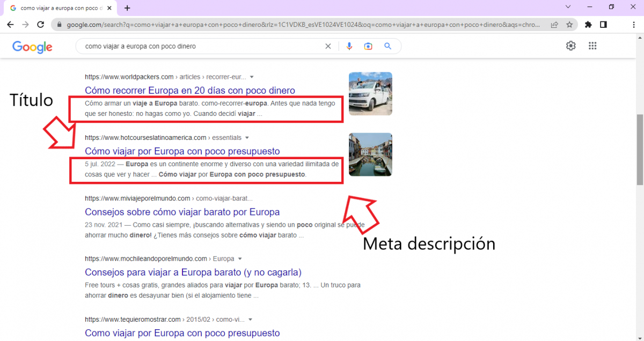Open 'Cómo recorrer Europa en 20 días' link
Image resolution: width=644 pixels, height=341 pixels.
(x=190, y=91)
